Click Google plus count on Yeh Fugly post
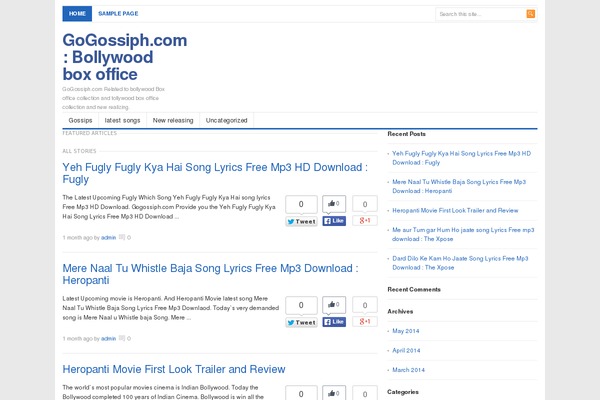This screenshot has width=600, height=400. coord(365,204)
